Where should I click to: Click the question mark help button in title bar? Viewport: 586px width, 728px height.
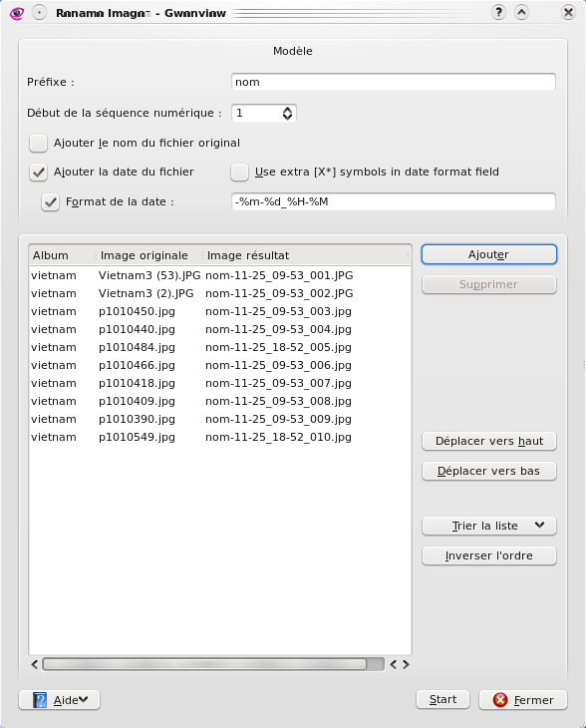498,12
